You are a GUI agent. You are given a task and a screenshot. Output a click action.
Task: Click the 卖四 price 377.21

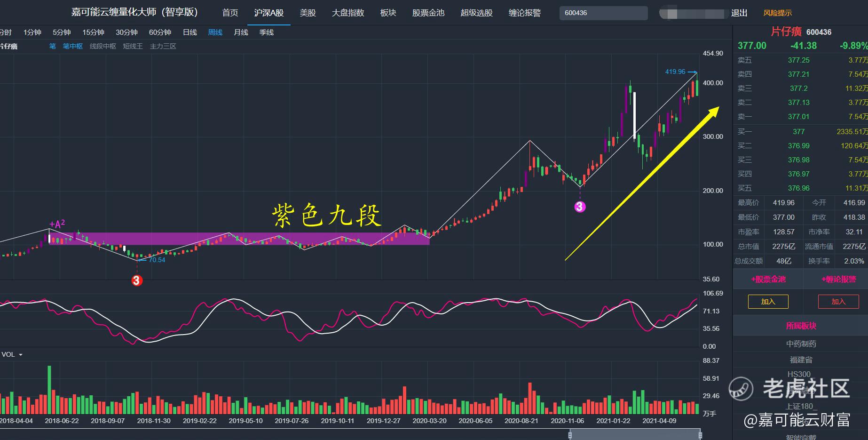coord(799,74)
